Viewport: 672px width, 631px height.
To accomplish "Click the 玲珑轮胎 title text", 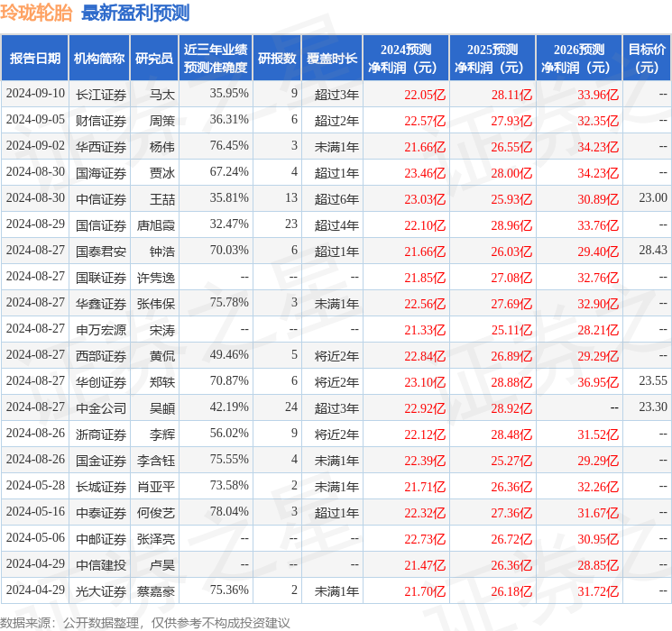I will (36, 14).
